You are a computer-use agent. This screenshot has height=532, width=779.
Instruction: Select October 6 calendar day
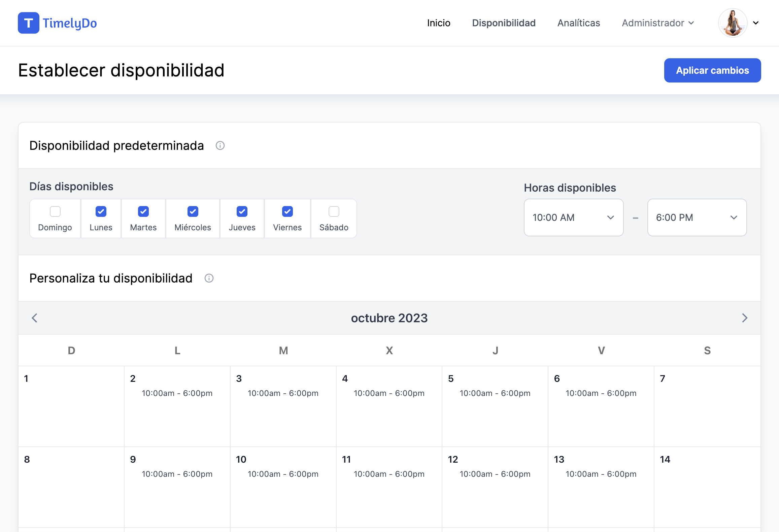click(x=601, y=406)
